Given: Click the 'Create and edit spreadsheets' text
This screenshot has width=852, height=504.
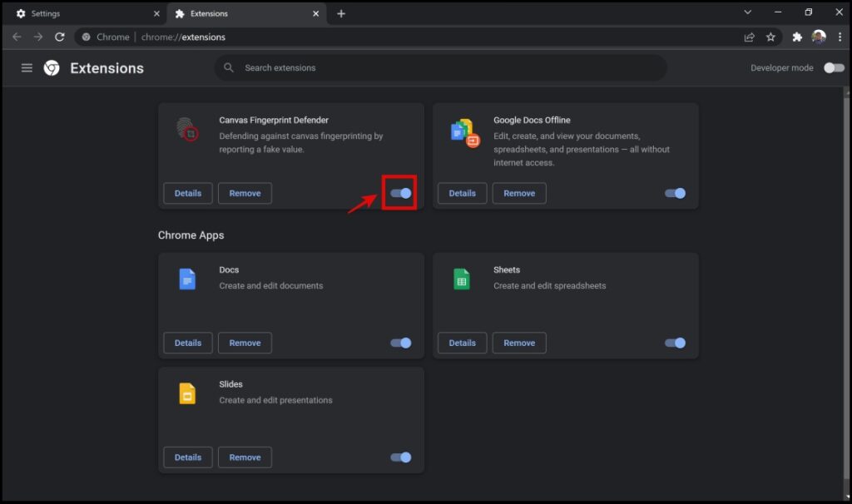Looking at the screenshot, I should [549, 285].
